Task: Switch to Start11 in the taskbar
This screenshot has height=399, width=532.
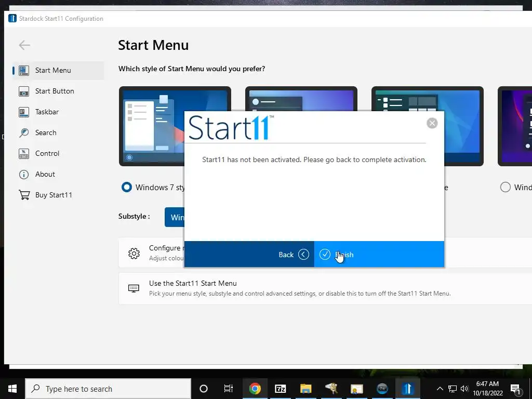Action: pos(408,389)
